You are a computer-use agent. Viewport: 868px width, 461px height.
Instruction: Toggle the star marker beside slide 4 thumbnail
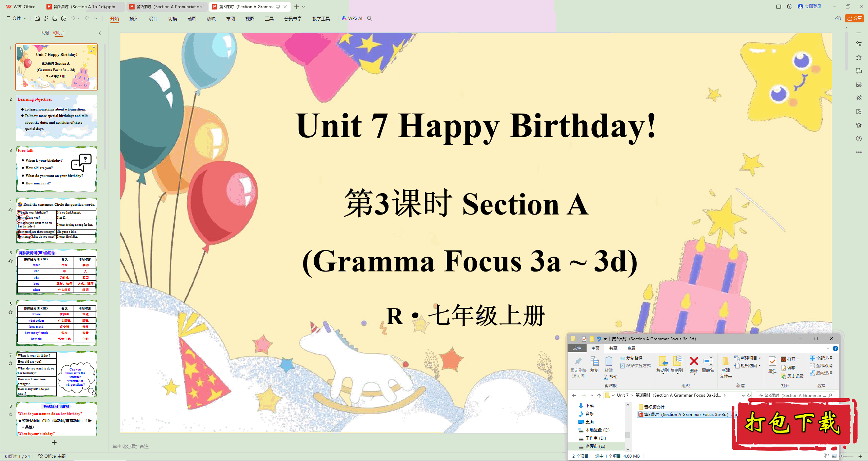click(x=11, y=210)
